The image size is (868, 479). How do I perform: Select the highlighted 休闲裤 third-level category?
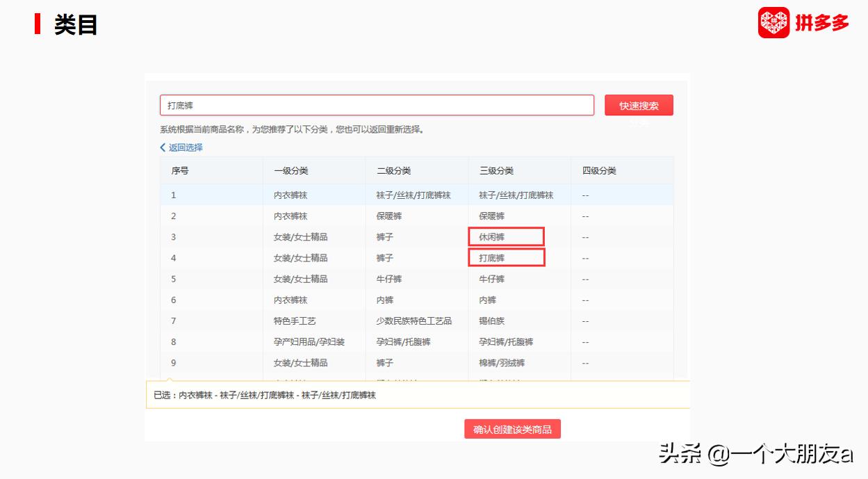tap(506, 236)
